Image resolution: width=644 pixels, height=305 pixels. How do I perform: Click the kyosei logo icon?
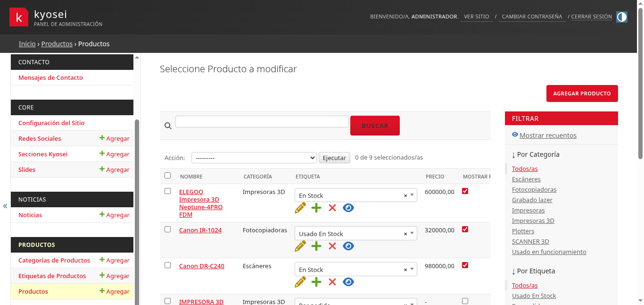point(19,17)
